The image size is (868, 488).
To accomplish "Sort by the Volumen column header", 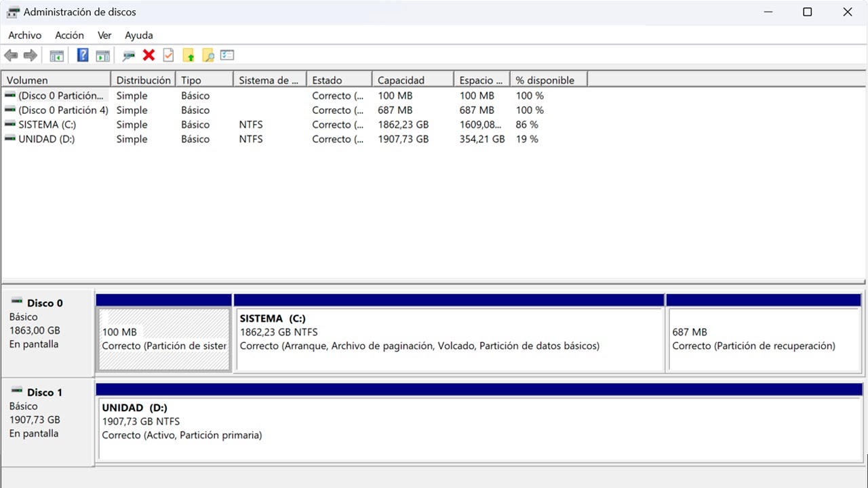I will (x=56, y=80).
